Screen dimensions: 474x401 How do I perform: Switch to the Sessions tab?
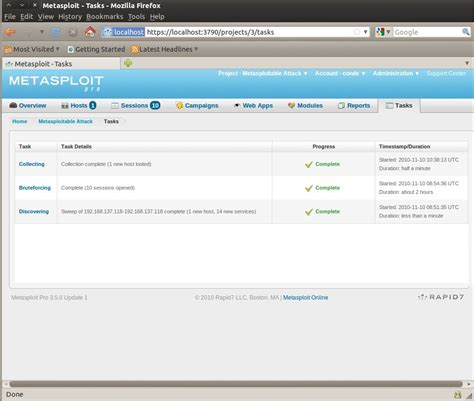(135, 105)
